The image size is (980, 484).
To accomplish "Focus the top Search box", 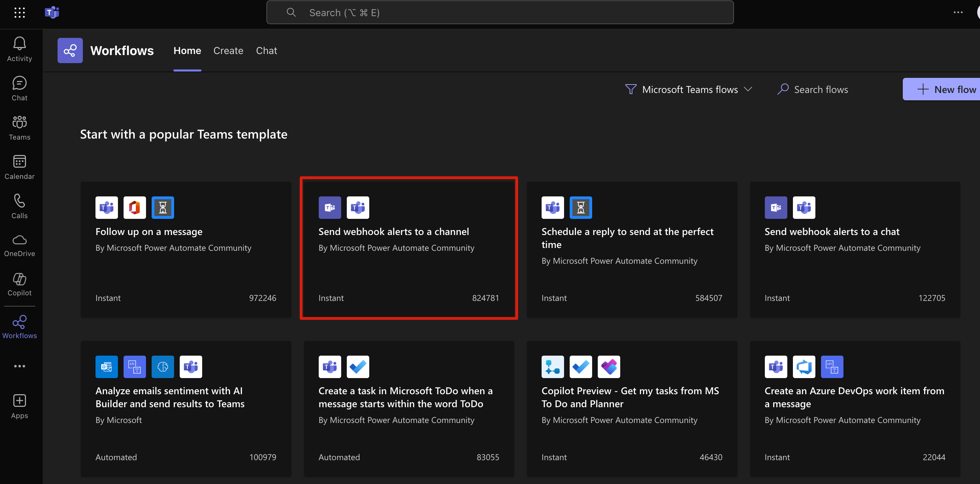I will (x=500, y=13).
